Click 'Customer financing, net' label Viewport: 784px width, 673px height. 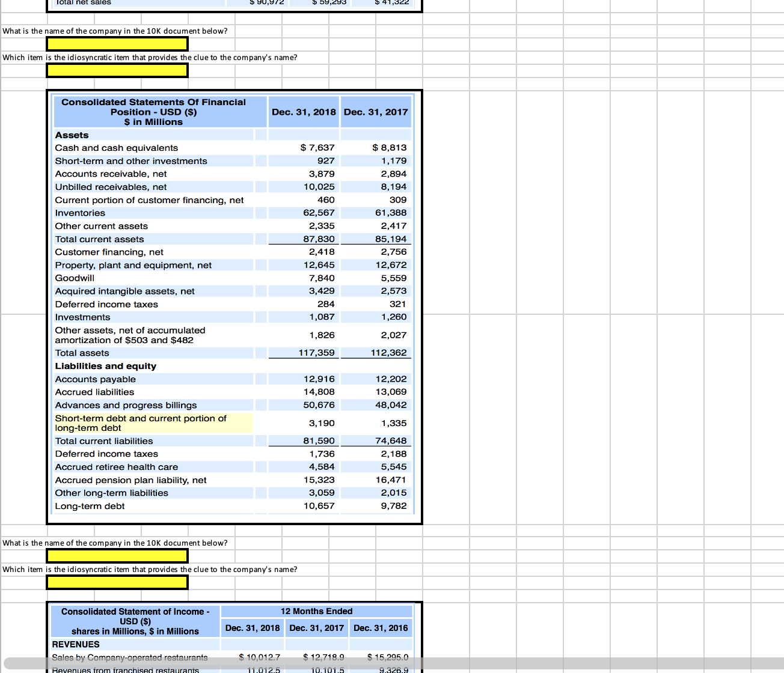click(109, 252)
